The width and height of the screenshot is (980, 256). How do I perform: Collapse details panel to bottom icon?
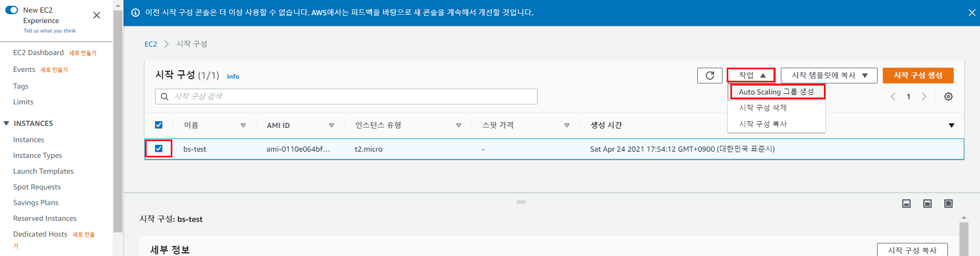906,204
